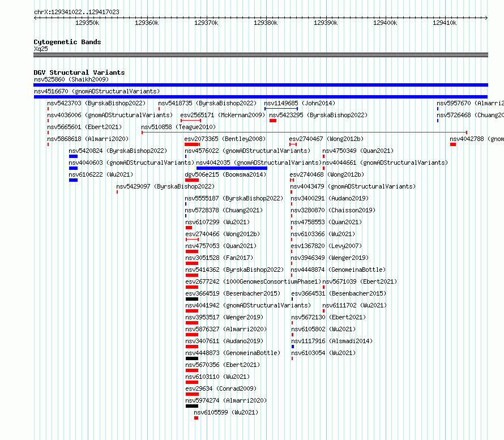Click the nsv3051528 (Fan2017) label
504x440 pixels.
coord(219,258)
